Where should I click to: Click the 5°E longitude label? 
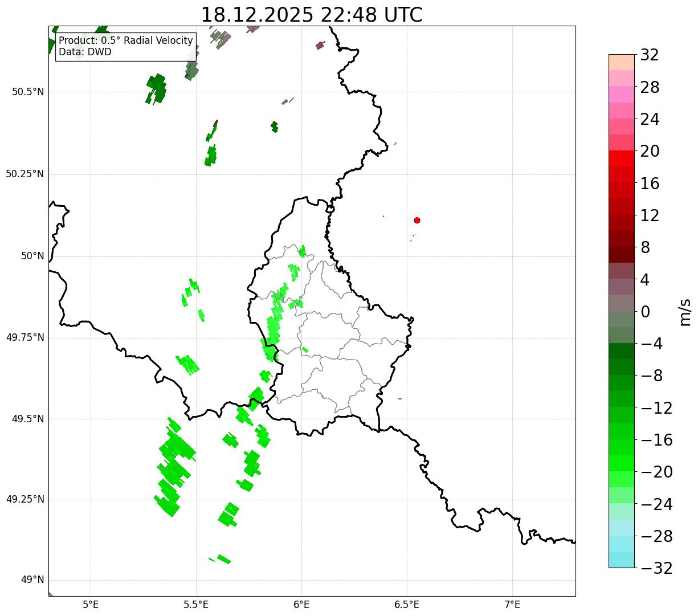[x=91, y=605]
